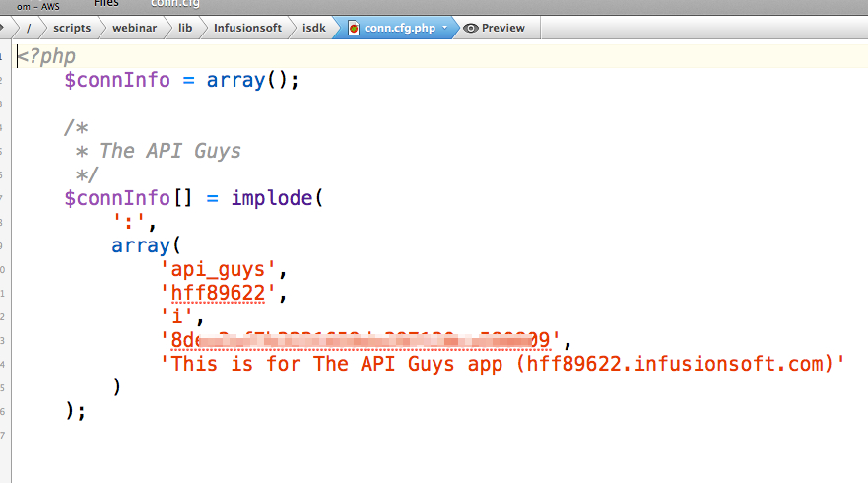Click the 'api_guys' string
This screenshot has height=483, width=868.
[218, 269]
